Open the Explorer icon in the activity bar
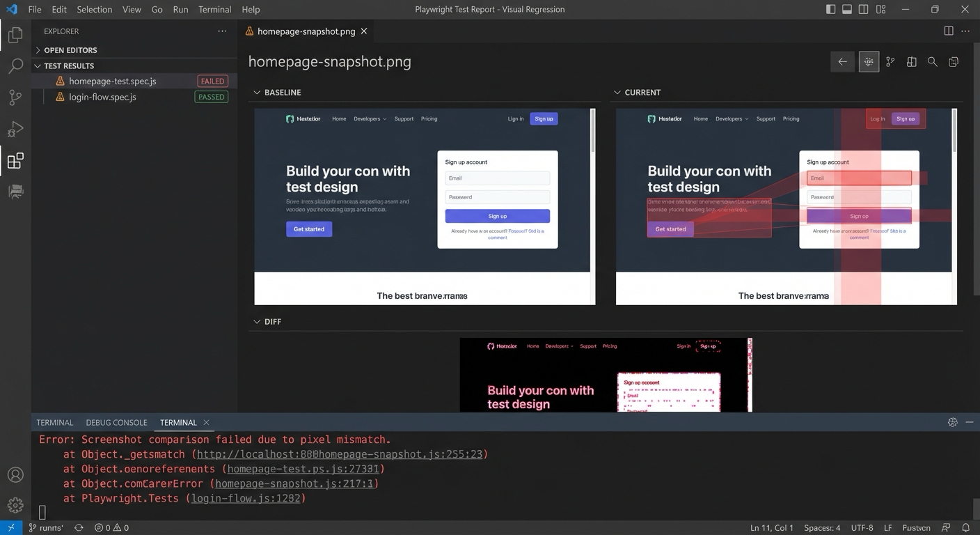The height and width of the screenshot is (535, 980). point(15,34)
